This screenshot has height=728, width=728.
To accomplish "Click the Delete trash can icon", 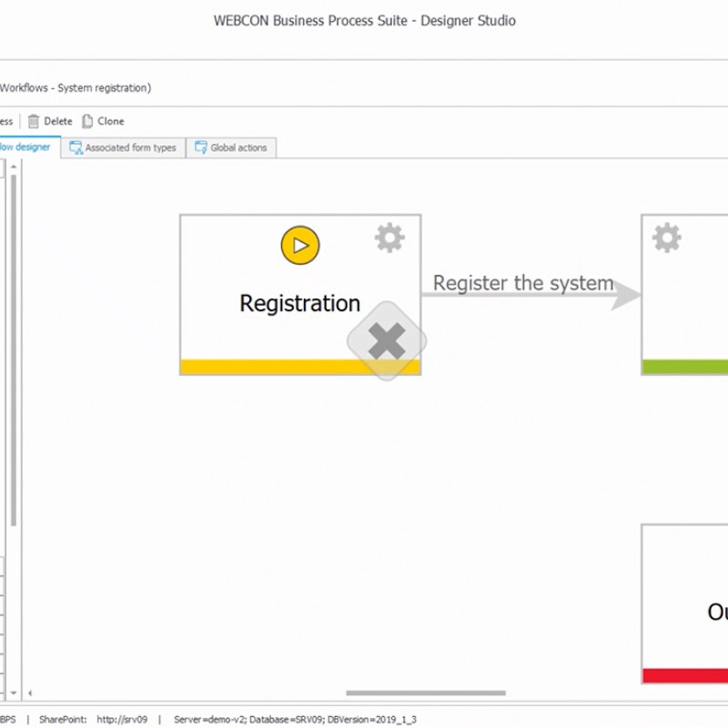I will [x=34, y=121].
